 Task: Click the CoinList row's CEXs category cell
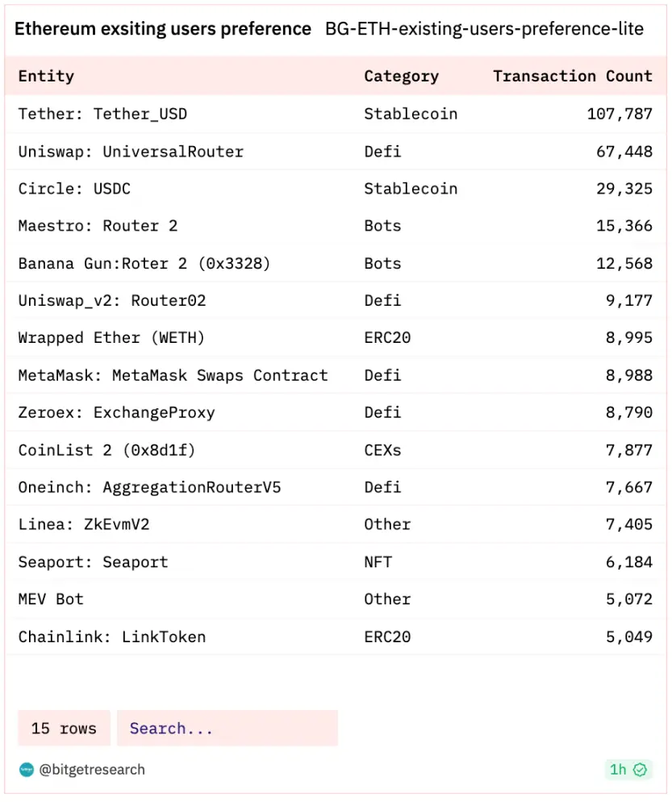point(382,449)
